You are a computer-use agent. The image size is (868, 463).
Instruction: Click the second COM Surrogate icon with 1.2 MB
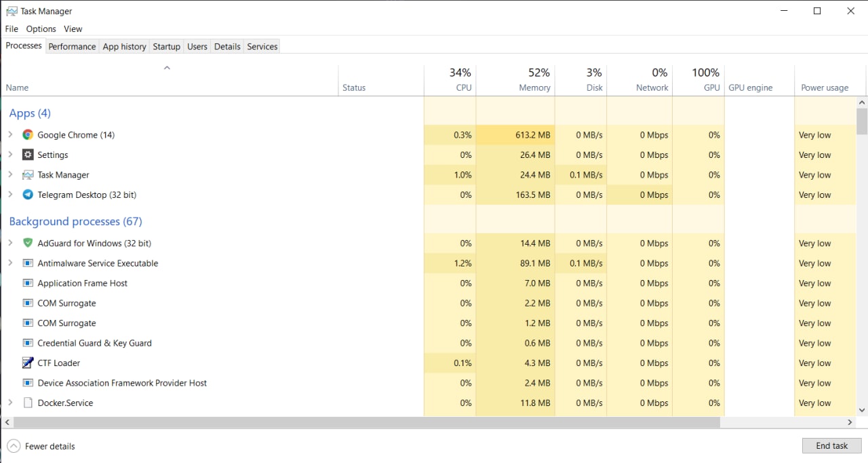pos(28,323)
